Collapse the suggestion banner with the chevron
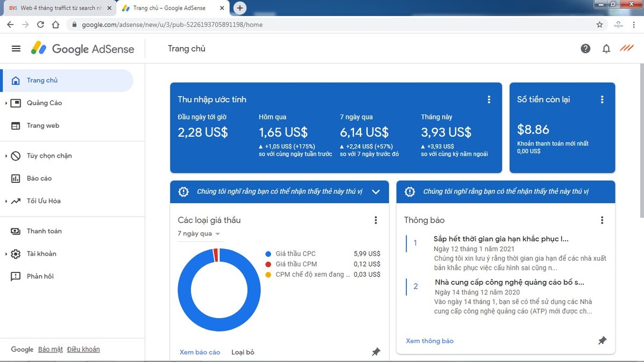Screen dimensions: 644x362 coord(376,191)
